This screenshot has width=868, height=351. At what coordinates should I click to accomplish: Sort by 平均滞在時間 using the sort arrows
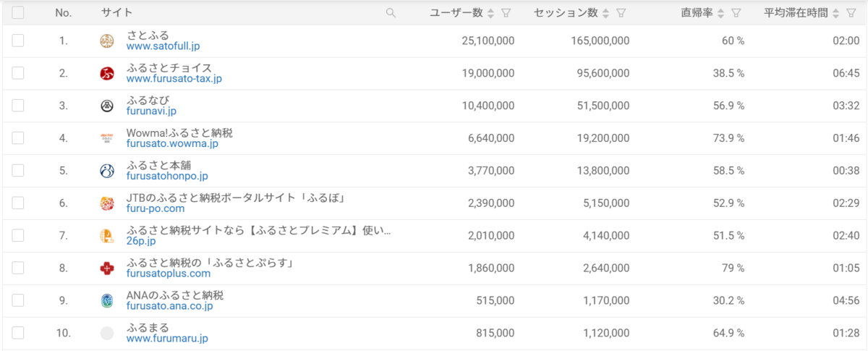point(836,13)
